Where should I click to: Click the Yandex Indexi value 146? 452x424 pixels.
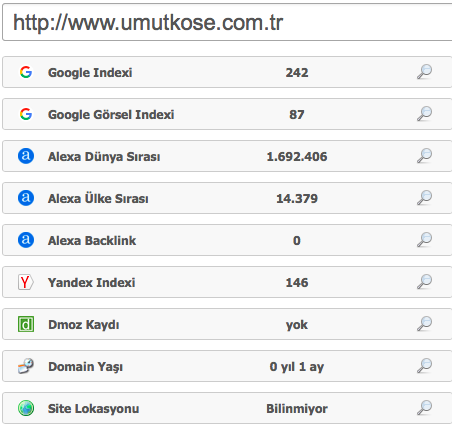pos(297,283)
